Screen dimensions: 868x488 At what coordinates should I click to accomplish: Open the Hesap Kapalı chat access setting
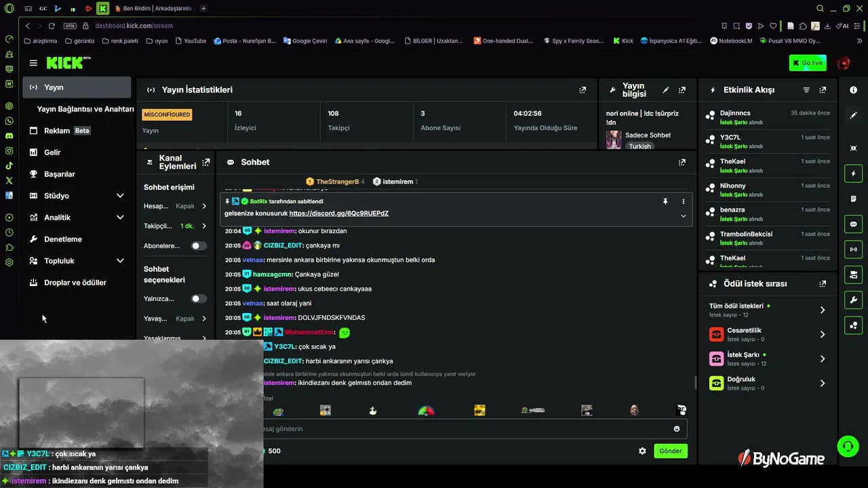(x=176, y=206)
